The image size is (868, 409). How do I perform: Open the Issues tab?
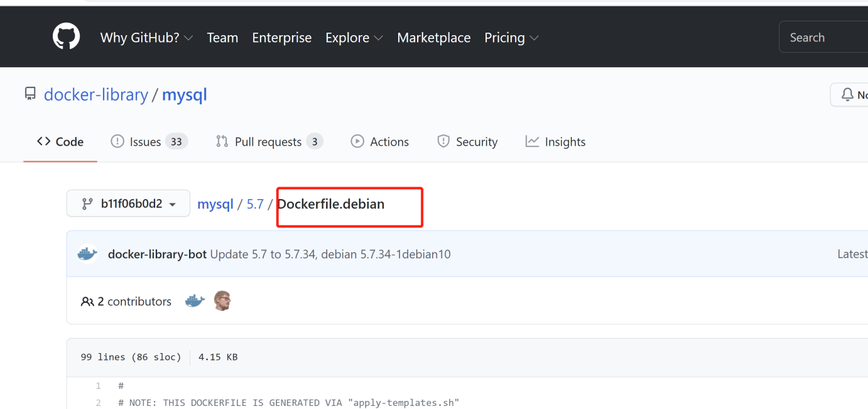point(149,142)
